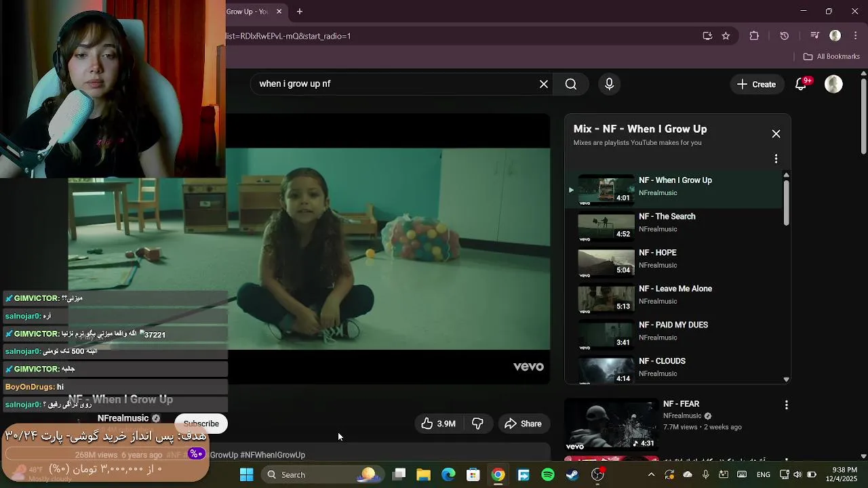Clear the YouTube search box text
This screenshot has width=868, height=488.
544,84
